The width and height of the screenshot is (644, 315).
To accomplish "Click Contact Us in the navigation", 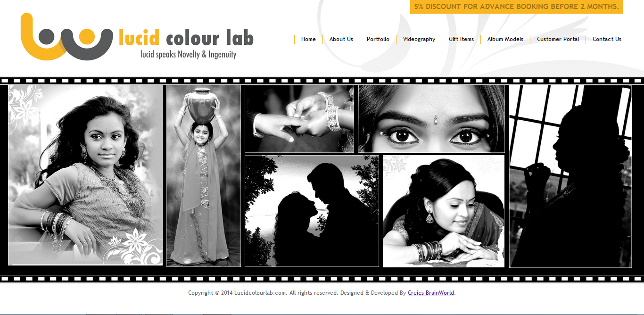I will click(607, 39).
